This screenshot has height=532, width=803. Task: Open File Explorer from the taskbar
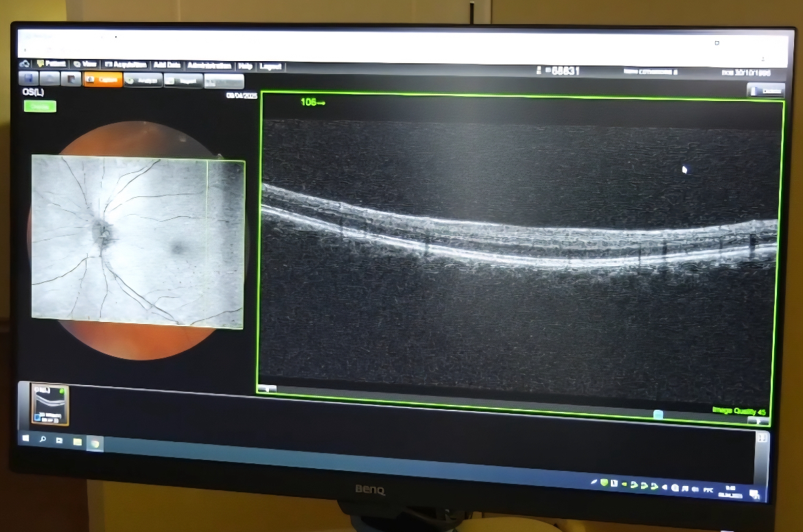click(78, 441)
